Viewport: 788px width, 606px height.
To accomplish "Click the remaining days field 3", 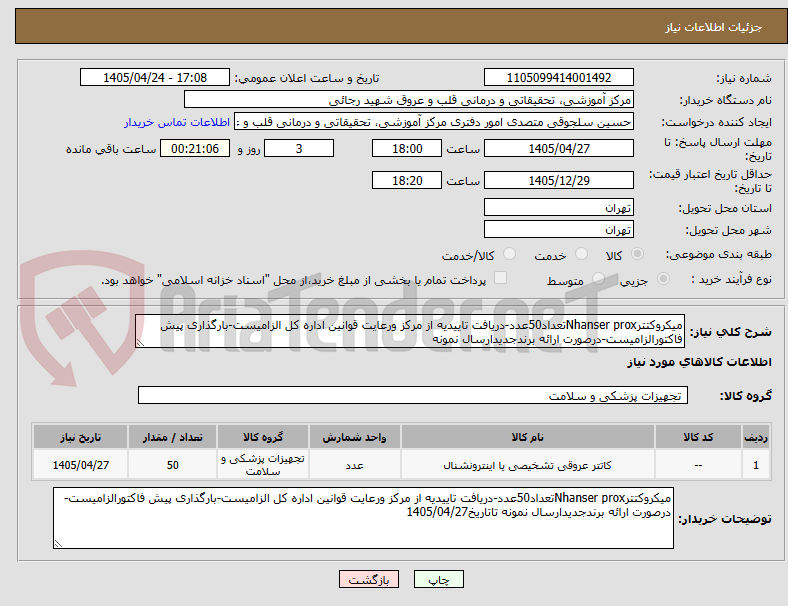I will pyautogui.click(x=299, y=149).
